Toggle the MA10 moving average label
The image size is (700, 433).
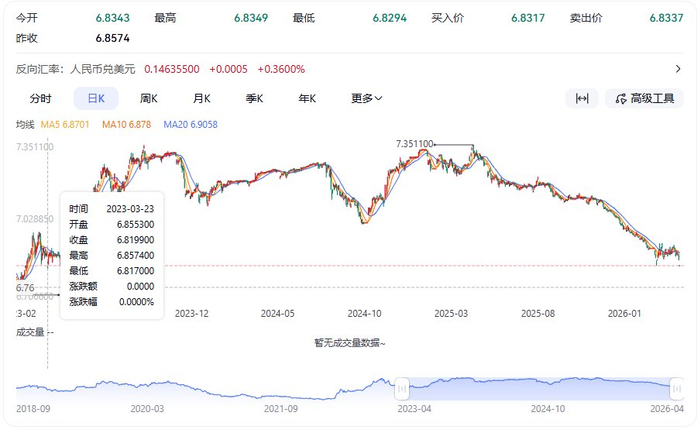pos(126,125)
